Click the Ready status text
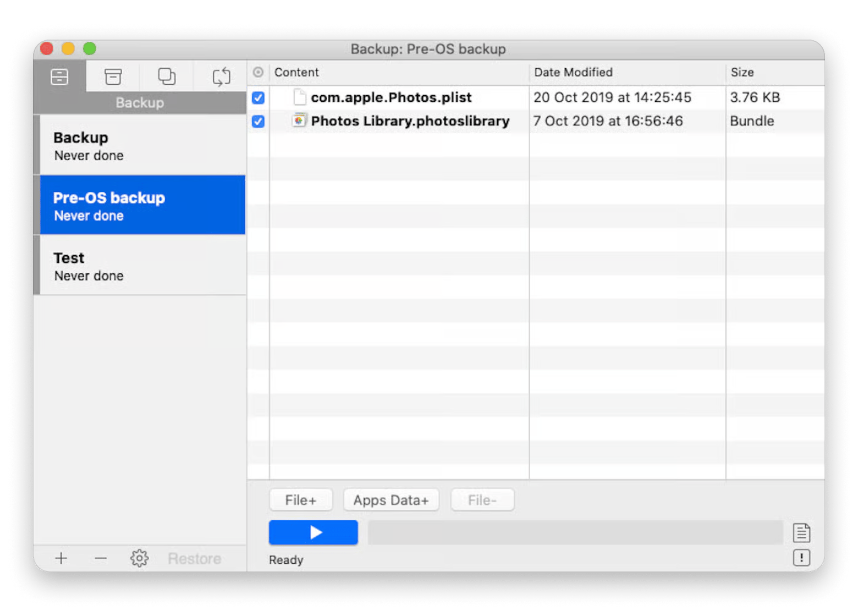This screenshot has width=858, height=616. [286, 560]
